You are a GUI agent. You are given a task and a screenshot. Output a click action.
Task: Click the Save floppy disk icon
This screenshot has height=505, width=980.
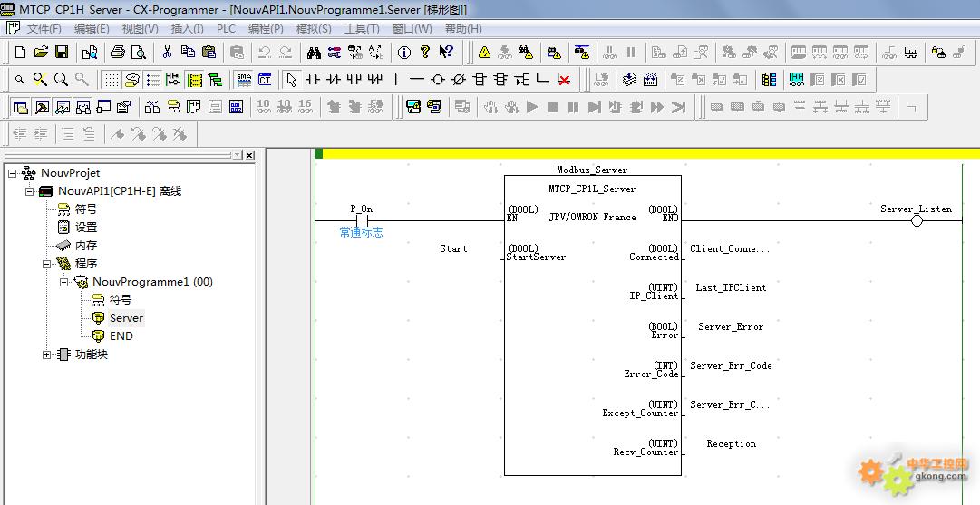[62, 53]
